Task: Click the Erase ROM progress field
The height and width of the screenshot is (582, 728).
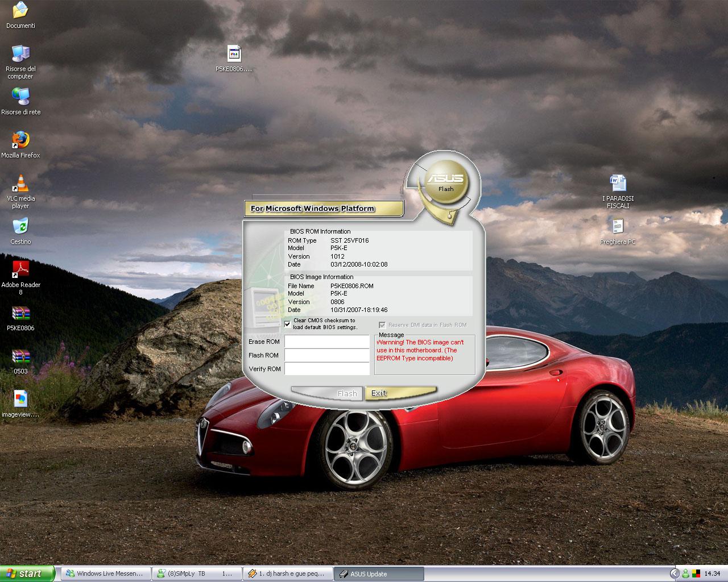Action: (x=327, y=342)
